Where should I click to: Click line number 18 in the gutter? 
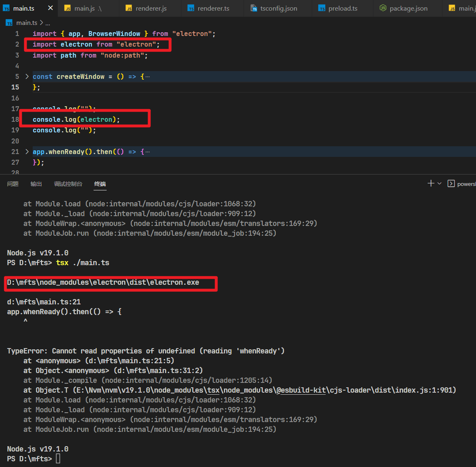[15, 119]
